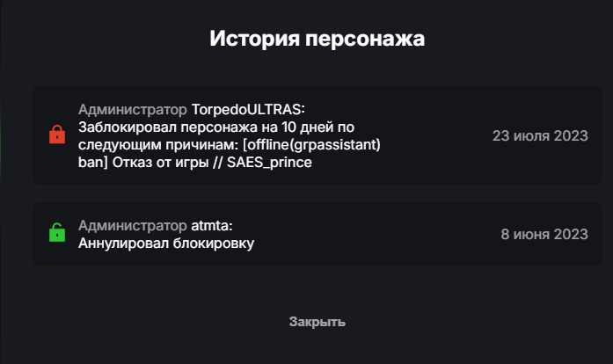Click the 8 июня 2023 date
The width and height of the screenshot is (613, 364).
pyautogui.click(x=544, y=234)
